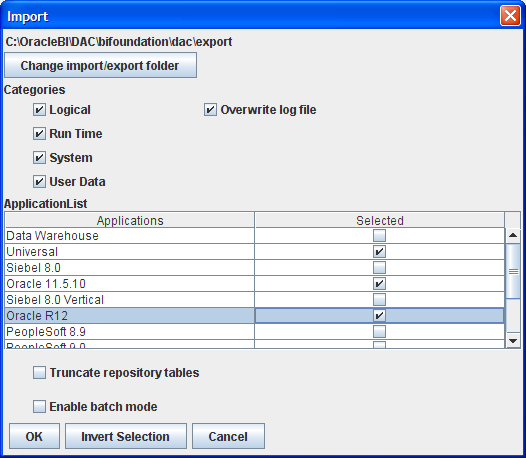Select Oracle 11.5.10 application name
Screen dimensions: 526x458
pyautogui.click(x=46, y=284)
